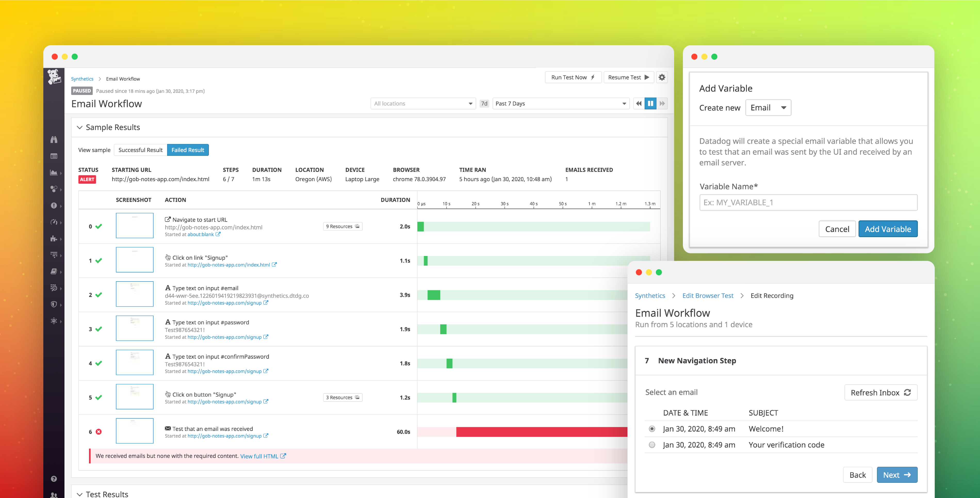The height and width of the screenshot is (498, 980).
Task: Open Watchdog via the sidebar binoculars icon
Action: (54, 140)
